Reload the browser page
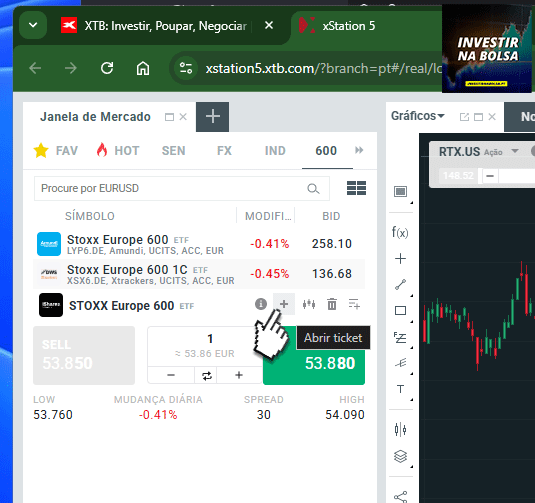Screen dimensions: 535x503 coord(107,68)
